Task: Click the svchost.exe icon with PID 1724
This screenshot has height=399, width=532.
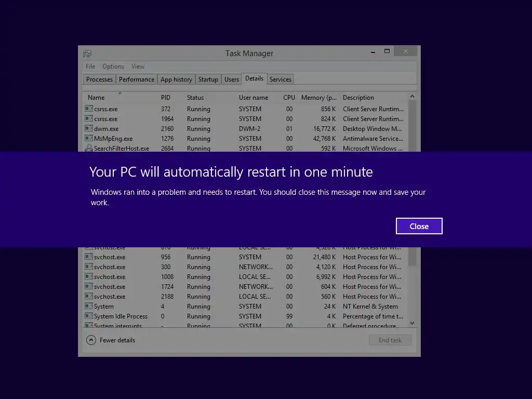Action: (88, 286)
